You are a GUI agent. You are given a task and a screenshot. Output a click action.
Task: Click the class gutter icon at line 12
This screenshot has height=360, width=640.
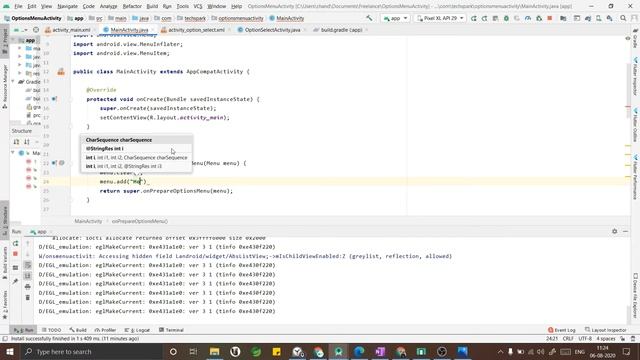point(61,72)
